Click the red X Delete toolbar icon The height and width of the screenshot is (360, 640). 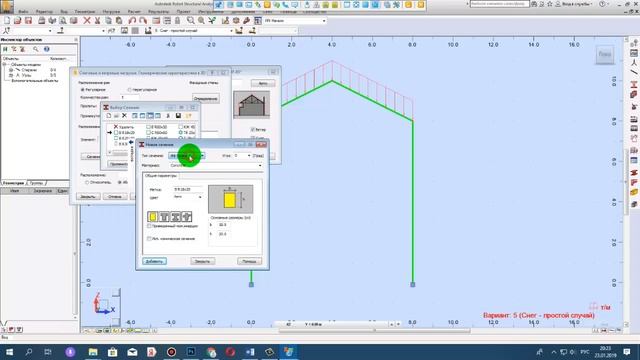click(x=87, y=20)
